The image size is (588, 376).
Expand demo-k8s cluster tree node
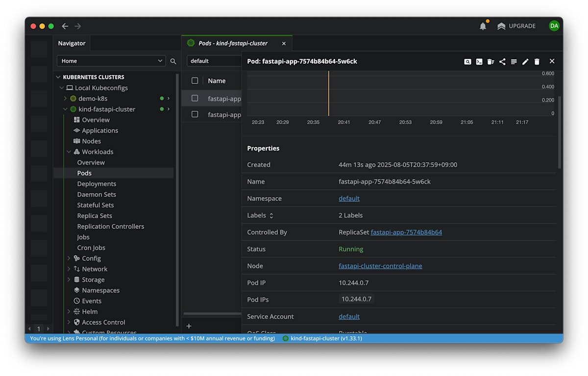[x=65, y=99]
